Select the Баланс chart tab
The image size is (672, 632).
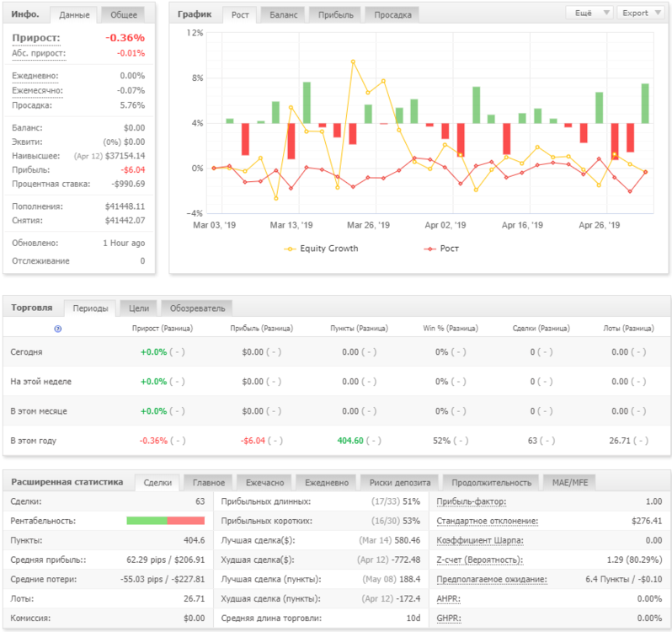tap(283, 15)
